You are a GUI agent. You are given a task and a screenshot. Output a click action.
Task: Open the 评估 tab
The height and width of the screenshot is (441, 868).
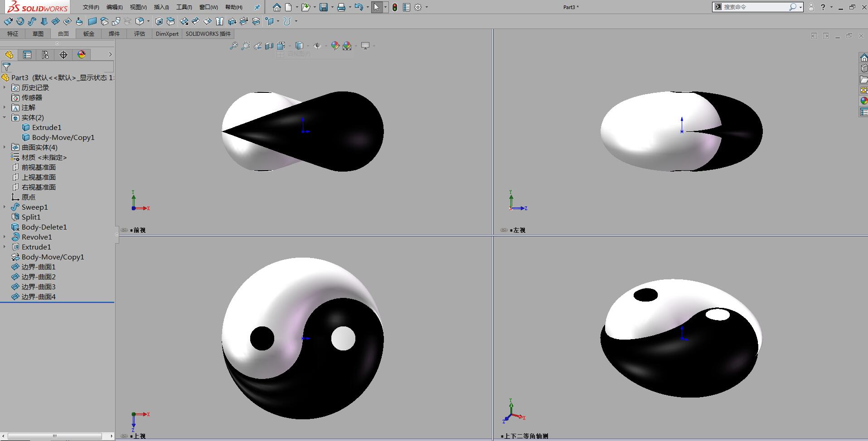(140, 34)
